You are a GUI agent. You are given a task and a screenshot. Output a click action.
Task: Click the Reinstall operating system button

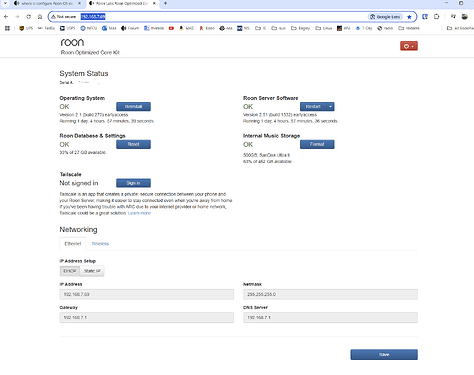pos(133,107)
